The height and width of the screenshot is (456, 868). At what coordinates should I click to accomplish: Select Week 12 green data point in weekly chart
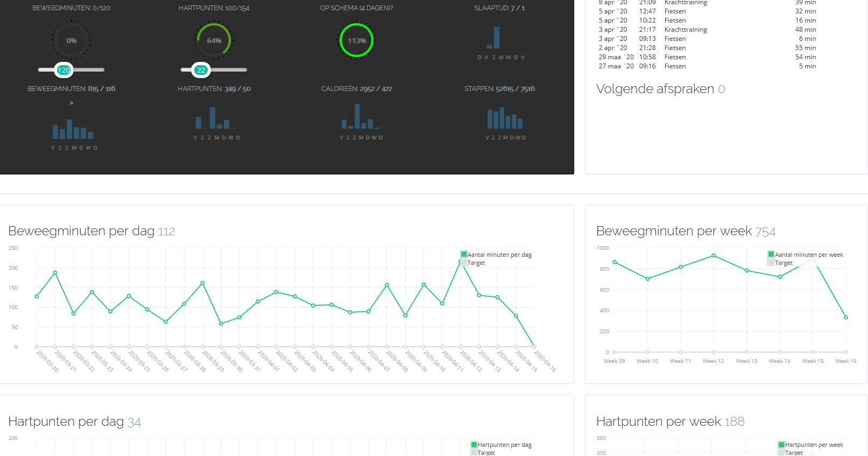pos(714,256)
